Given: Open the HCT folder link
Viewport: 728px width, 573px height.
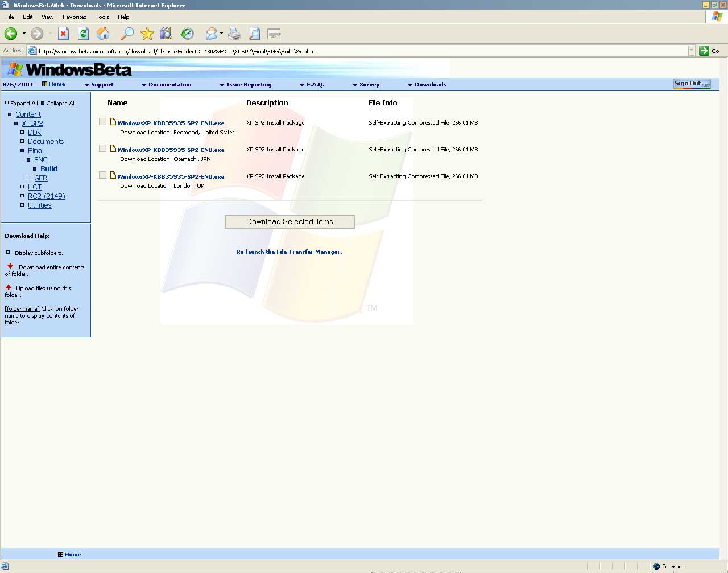Looking at the screenshot, I should click(x=35, y=187).
